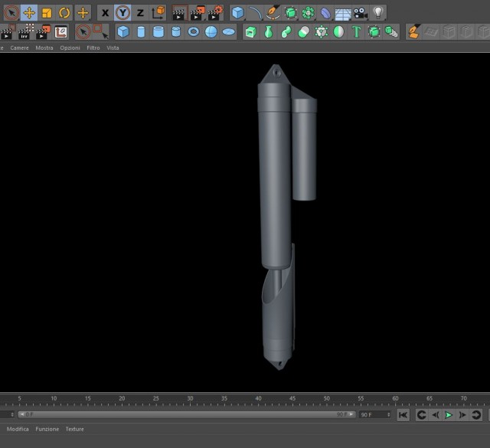Add a Torus primitive object

[194, 31]
